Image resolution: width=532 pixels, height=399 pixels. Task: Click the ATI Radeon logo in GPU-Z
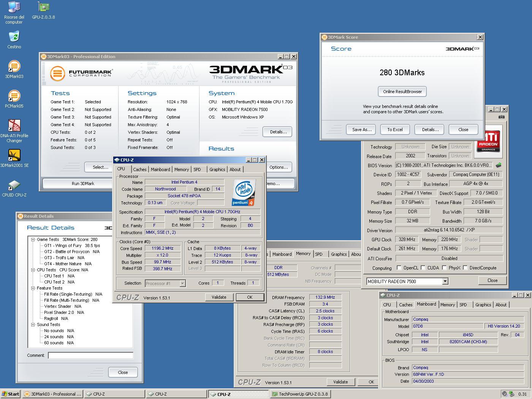point(488,141)
